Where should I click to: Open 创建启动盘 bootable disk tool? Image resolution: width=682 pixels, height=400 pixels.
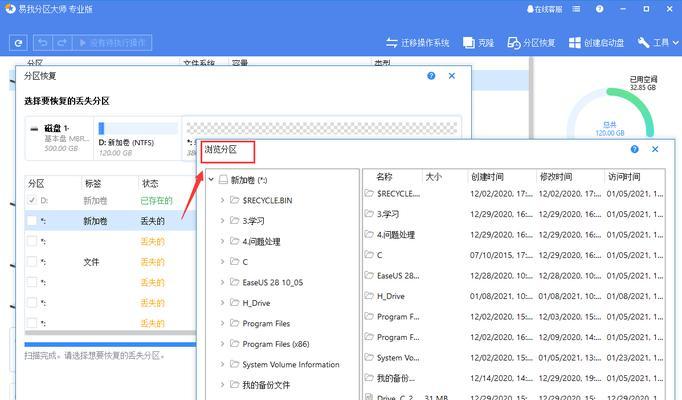click(x=596, y=43)
